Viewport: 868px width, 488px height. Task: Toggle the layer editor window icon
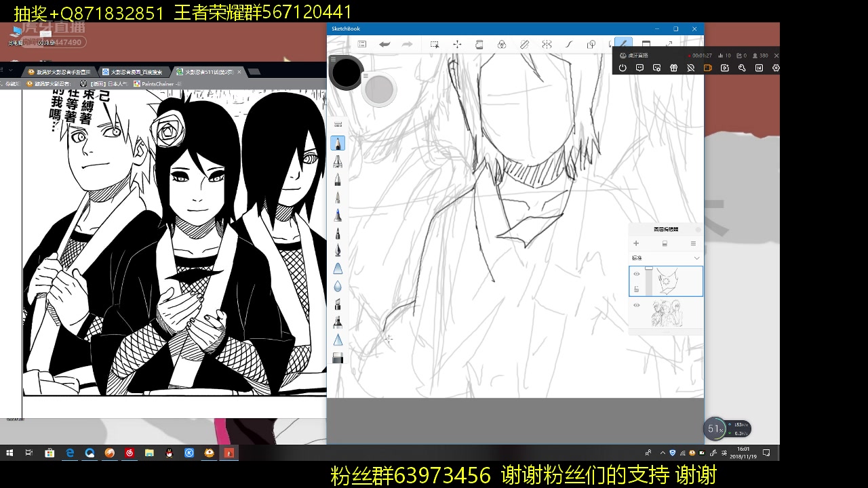pyautogui.click(x=646, y=43)
